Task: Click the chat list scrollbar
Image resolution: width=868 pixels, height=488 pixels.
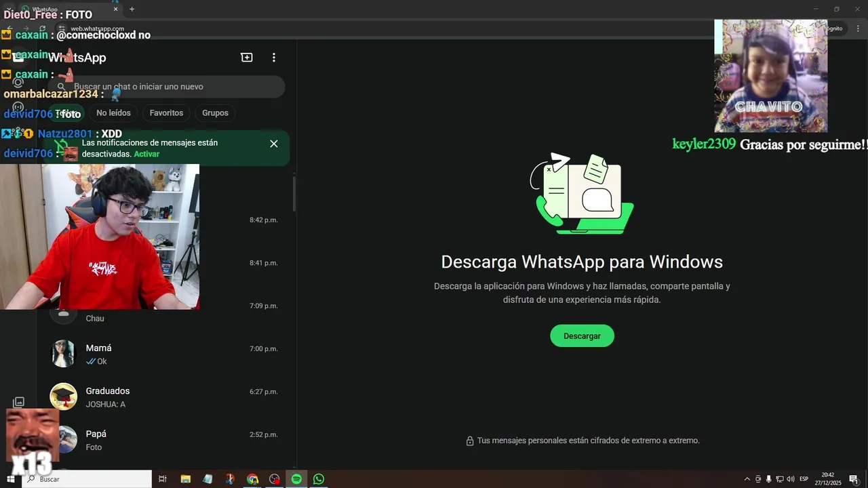Action: 294,192
